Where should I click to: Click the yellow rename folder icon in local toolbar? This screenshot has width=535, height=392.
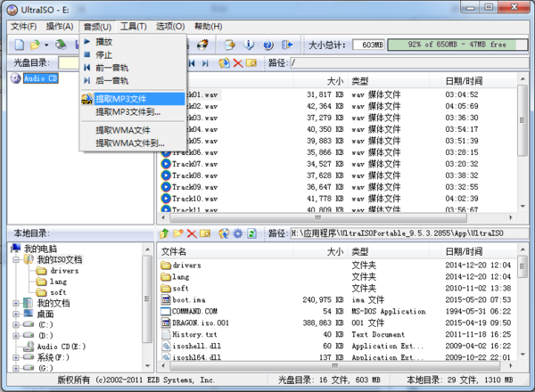[x=205, y=233]
